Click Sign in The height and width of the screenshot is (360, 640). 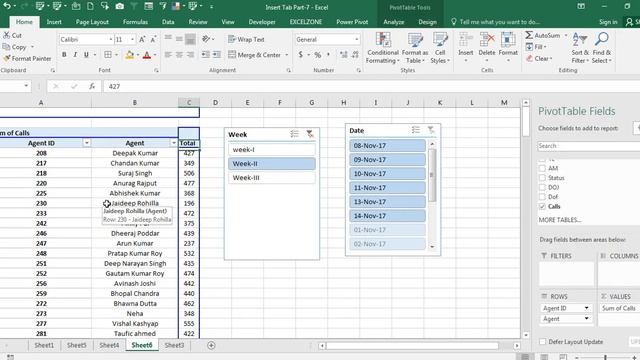click(608, 22)
